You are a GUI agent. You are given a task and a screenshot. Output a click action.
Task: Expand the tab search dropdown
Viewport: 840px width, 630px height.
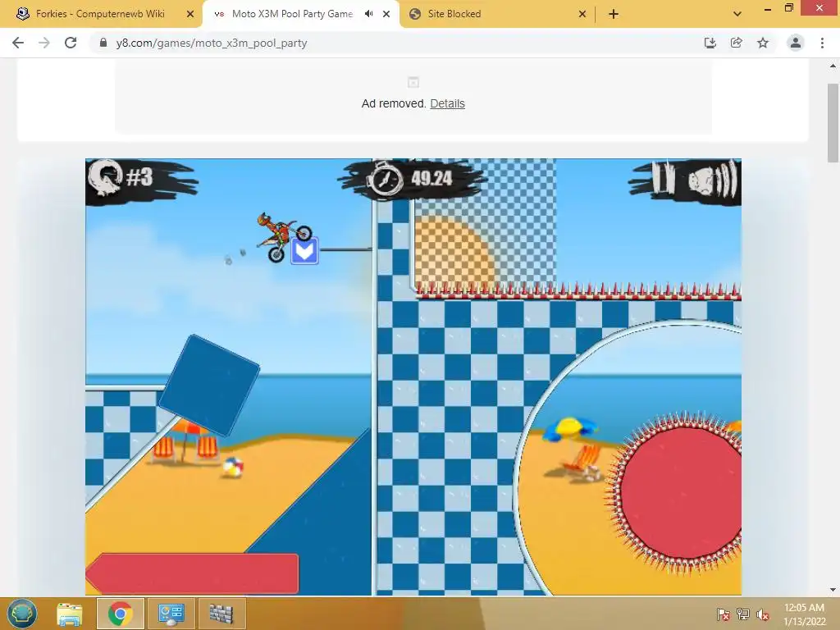(x=737, y=14)
